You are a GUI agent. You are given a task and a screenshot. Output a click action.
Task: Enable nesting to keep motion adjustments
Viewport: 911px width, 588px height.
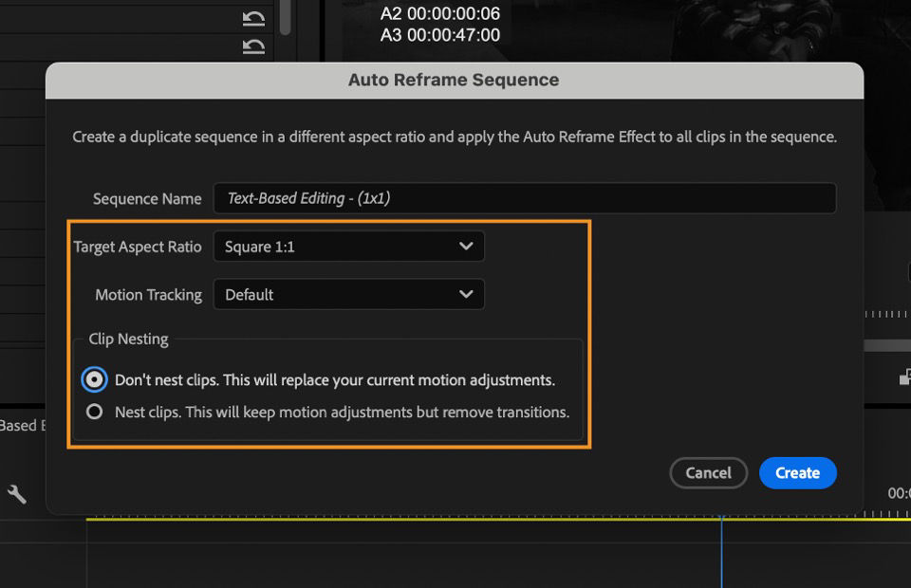pyautogui.click(x=92, y=412)
